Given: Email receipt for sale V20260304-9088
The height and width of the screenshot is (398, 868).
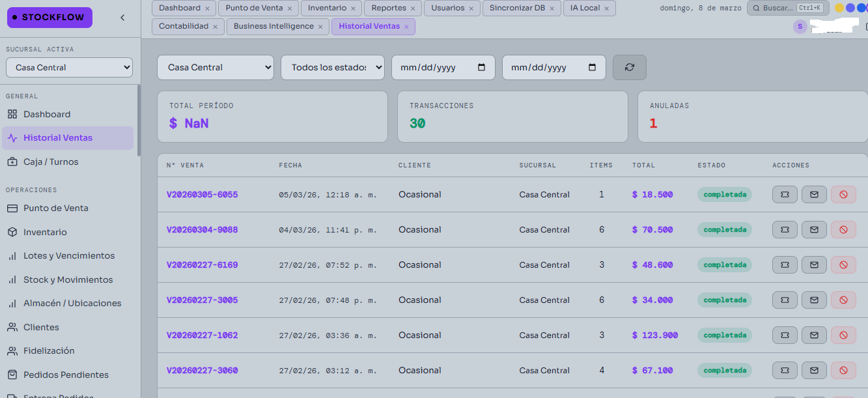Looking at the screenshot, I should 814,230.
